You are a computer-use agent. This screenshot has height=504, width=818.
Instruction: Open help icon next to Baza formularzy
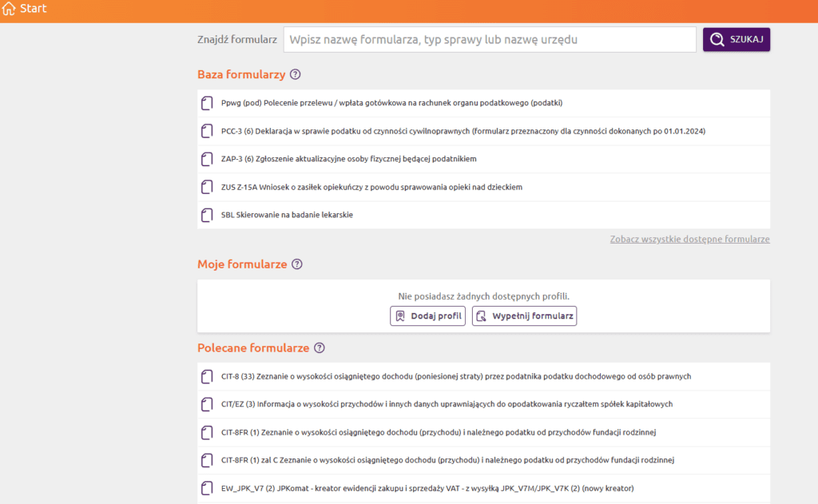[296, 74]
